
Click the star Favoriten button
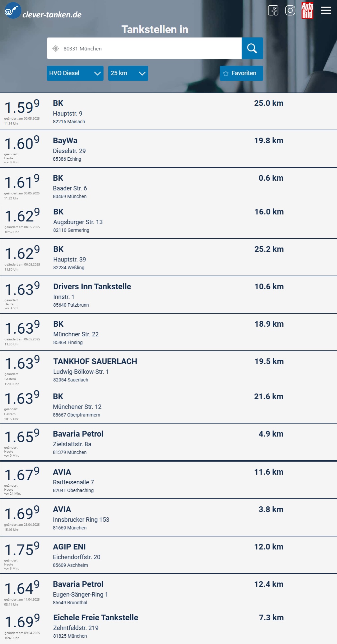pos(241,73)
